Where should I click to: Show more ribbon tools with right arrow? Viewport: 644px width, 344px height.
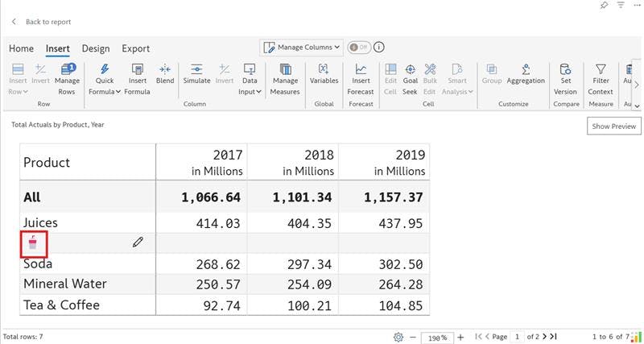coord(637,85)
